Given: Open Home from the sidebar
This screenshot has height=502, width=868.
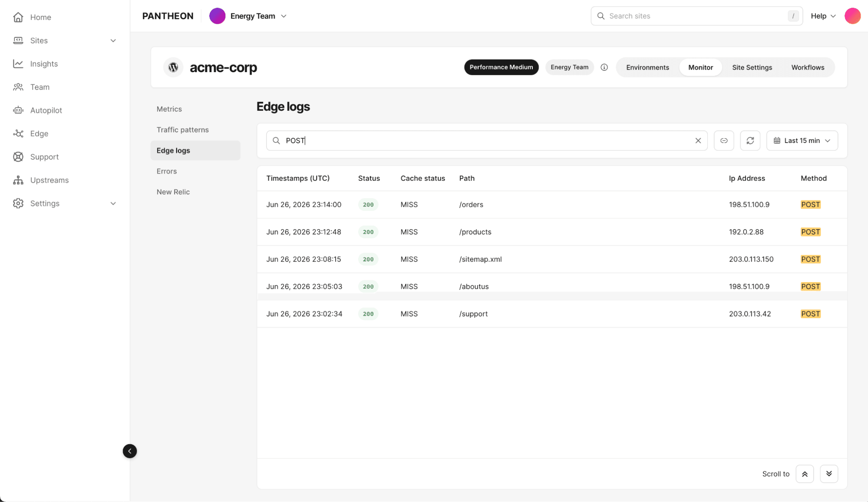Looking at the screenshot, I should [40, 17].
